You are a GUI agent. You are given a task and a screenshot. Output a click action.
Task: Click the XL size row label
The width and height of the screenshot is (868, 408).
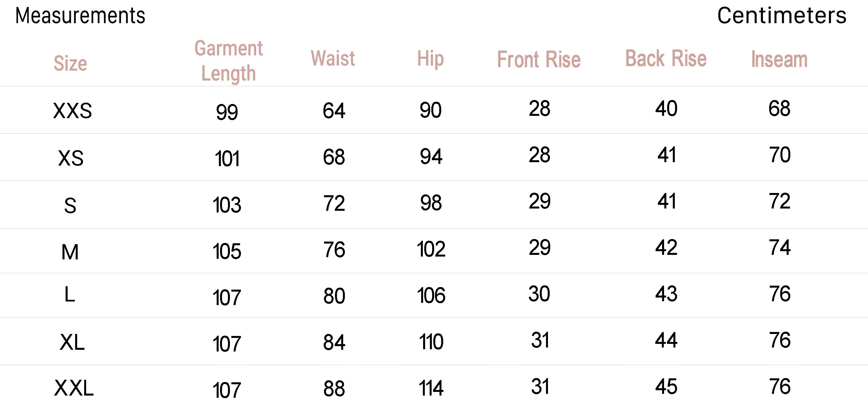pos(72,342)
